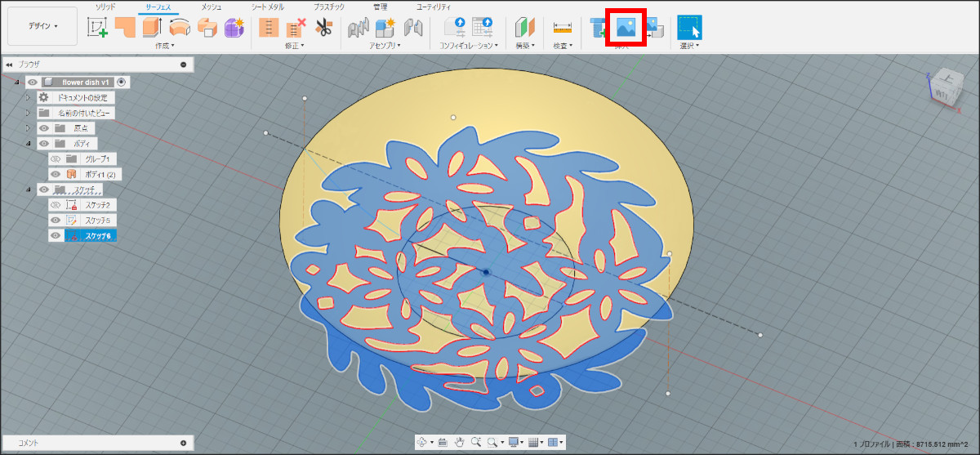
Task: Activate the flower dish v1 radio button
Action: point(122,82)
